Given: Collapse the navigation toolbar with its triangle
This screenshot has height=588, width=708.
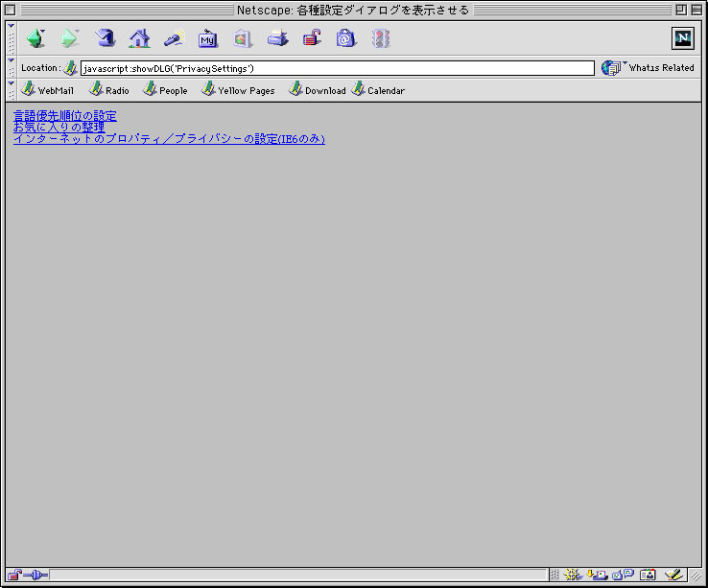Looking at the screenshot, I should pos(12,26).
